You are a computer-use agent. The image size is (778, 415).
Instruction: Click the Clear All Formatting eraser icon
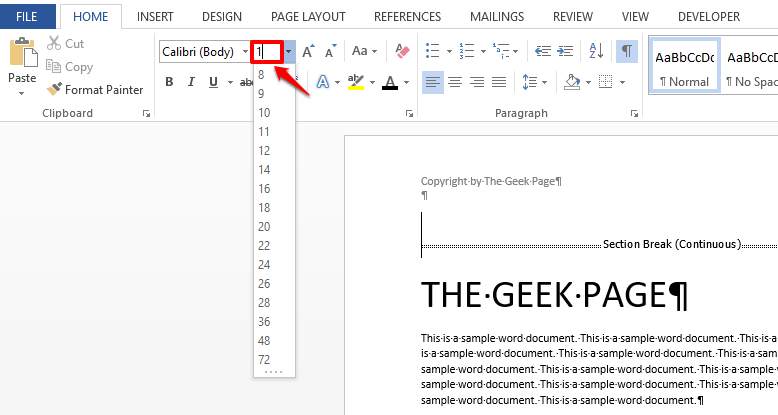coord(402,52)
